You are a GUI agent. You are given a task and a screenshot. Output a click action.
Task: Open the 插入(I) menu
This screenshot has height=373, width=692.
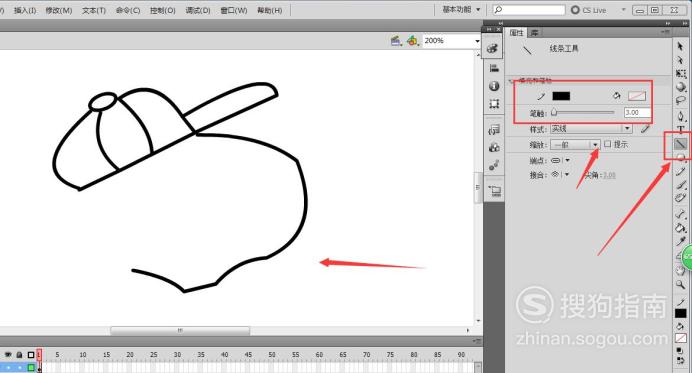[25, 10]
